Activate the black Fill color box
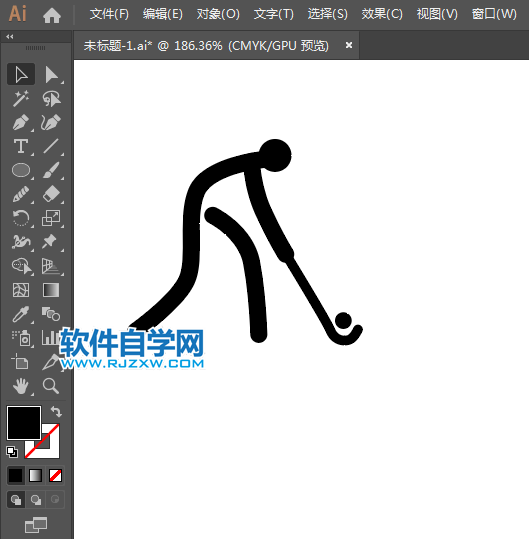This screenshot has height=539, width=529. [x=24, y=423]
